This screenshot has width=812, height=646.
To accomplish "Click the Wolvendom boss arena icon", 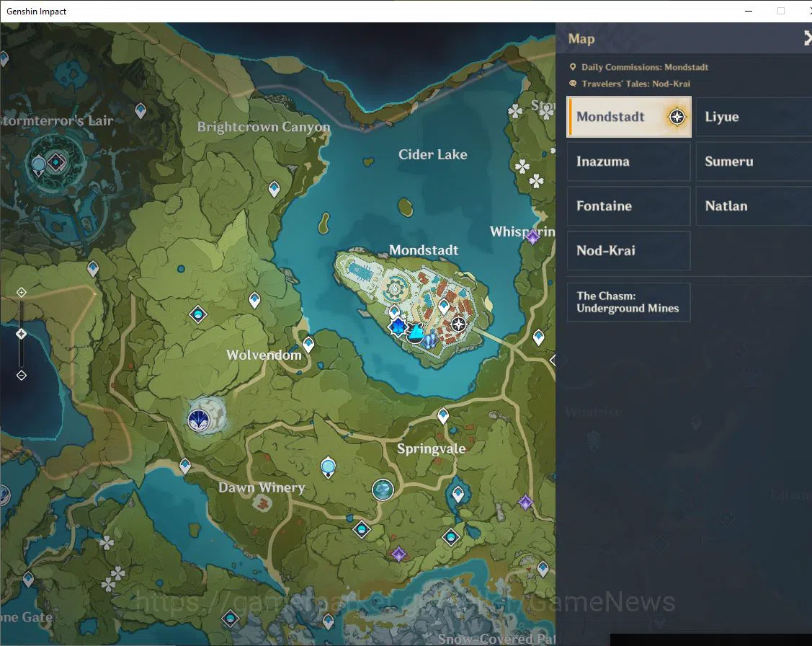I will tap(199, 419).
